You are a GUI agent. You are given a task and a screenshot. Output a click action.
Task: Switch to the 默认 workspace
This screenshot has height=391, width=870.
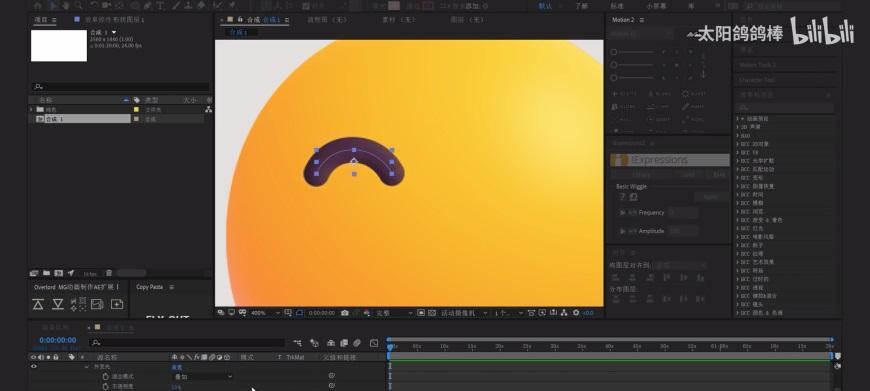pos(546,6)
